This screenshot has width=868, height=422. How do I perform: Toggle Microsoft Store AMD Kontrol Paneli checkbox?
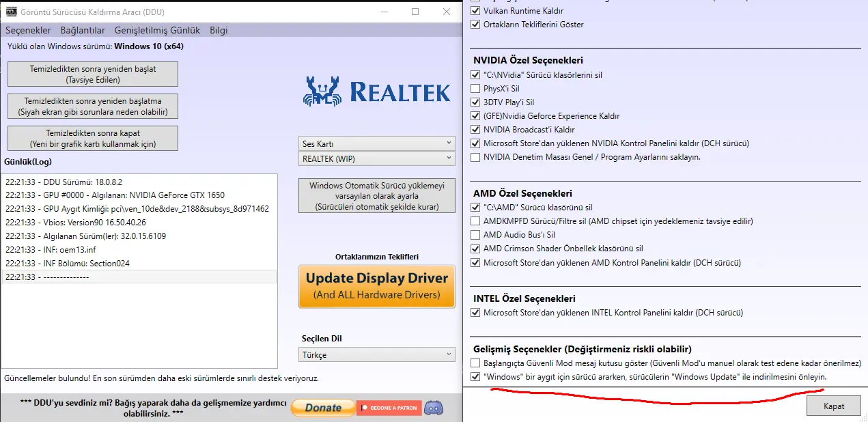(476, 262)
